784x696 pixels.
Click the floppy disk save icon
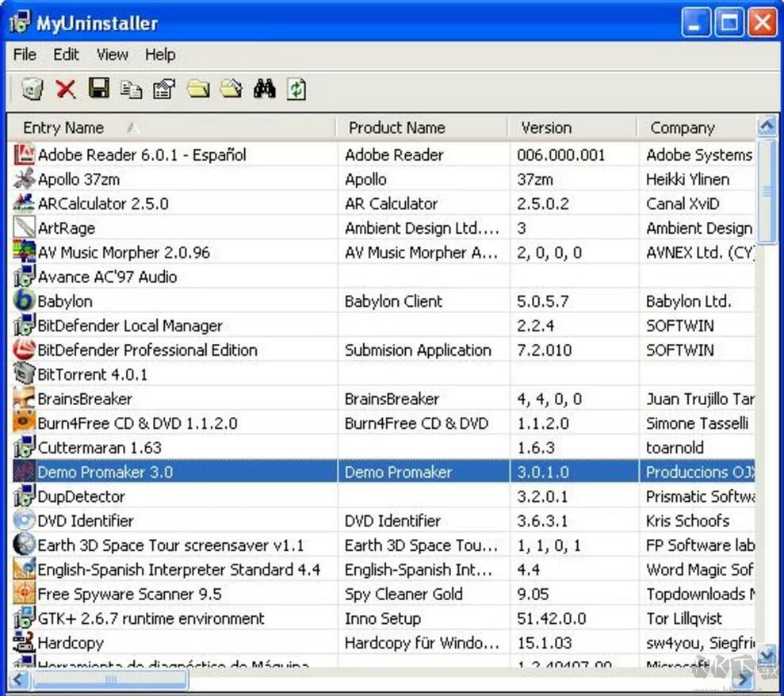pos(99,89)
